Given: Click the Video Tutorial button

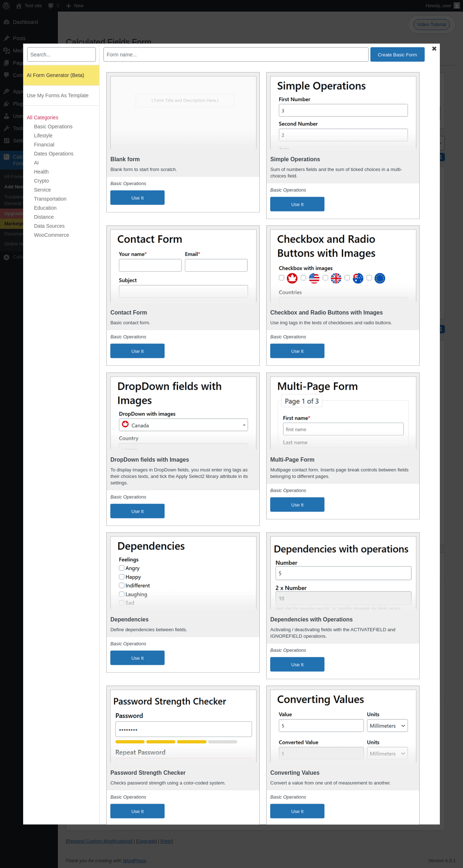Looking at the screenshot, I should [x=432, y=25].
